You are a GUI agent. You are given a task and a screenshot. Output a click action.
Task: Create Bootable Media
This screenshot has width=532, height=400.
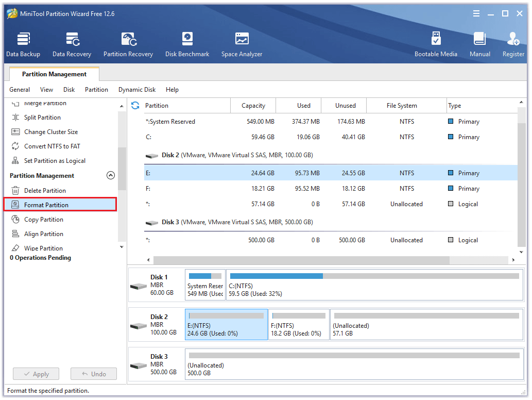[436, 43]
